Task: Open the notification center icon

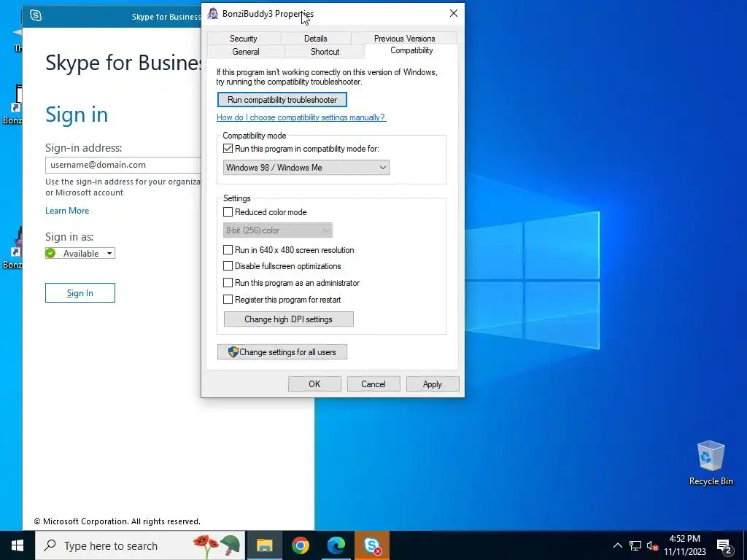Action: pyautogui.click(x=724, y=545)
